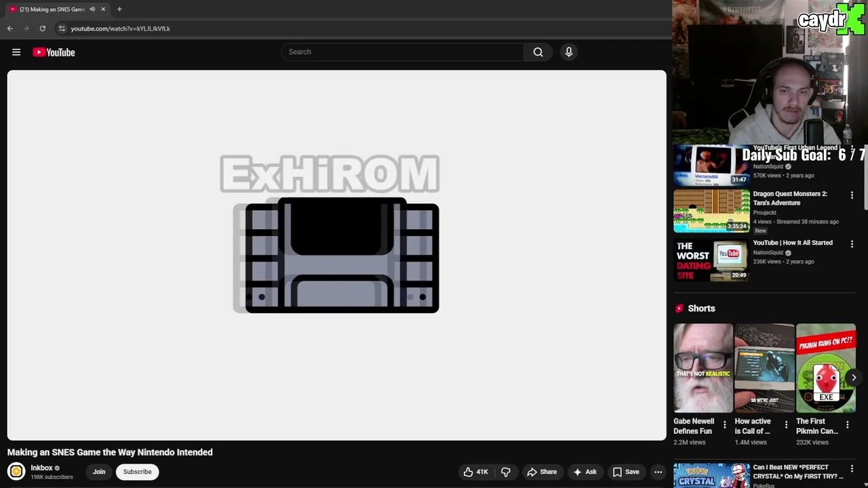This screenshot has height=488, width=868.
Task: Open options for First Pikmin short
Action: point(847,425)
